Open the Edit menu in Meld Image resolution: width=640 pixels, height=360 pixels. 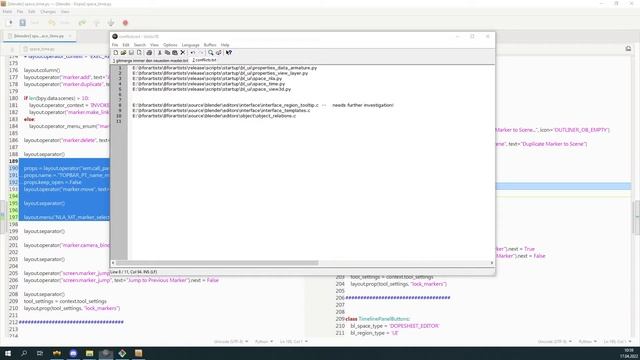32,12
